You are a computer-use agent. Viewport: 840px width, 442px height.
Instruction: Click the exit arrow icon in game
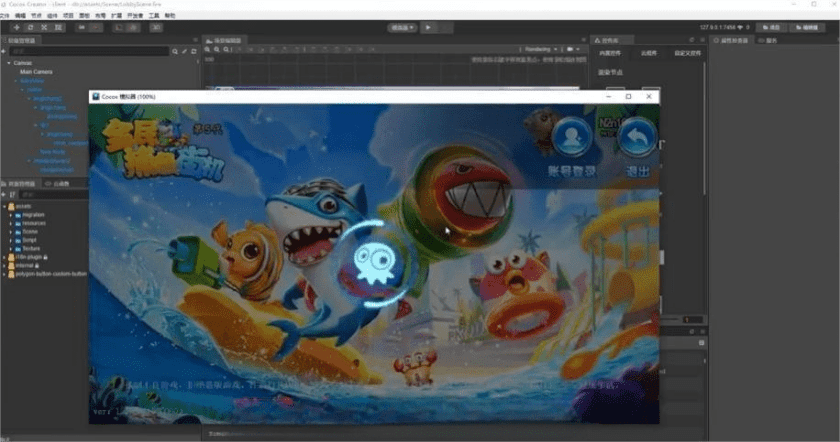(637, 138)
